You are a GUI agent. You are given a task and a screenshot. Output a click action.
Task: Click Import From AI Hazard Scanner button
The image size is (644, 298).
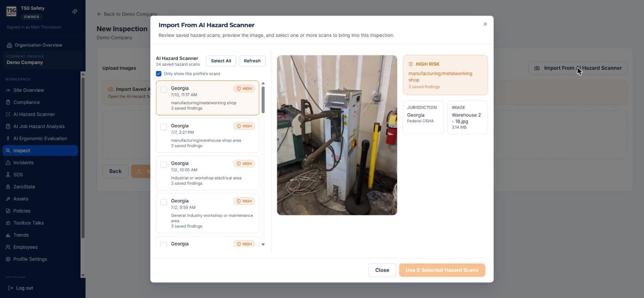[578, 68]
